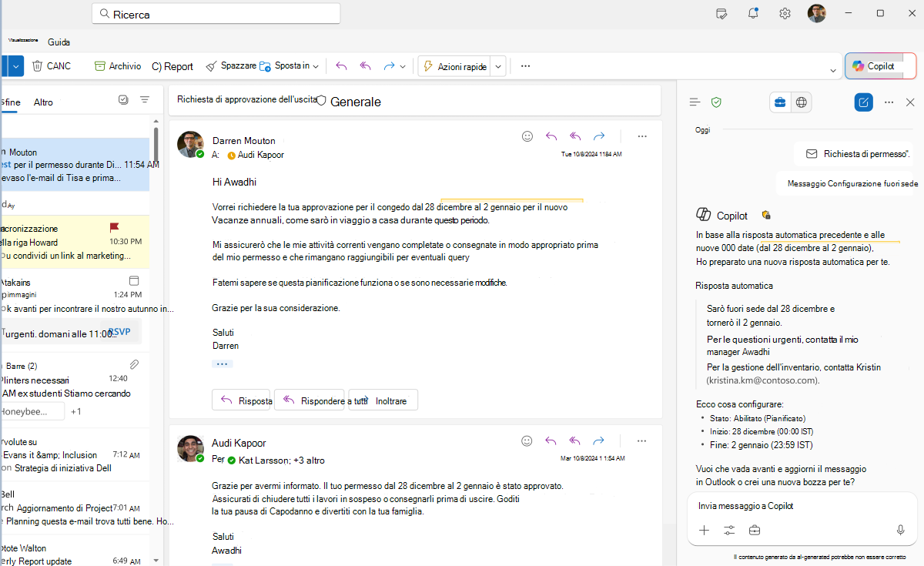Click the Generale category label
This screenshot has height=566, width=924.
355,102
